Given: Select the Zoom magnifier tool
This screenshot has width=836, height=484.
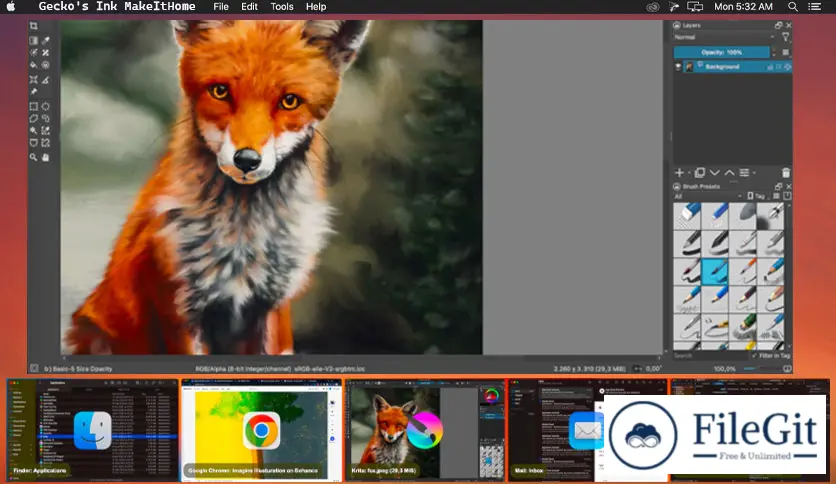Looking at the screenshot, I should pyautogui.click(x=33, y=157).
